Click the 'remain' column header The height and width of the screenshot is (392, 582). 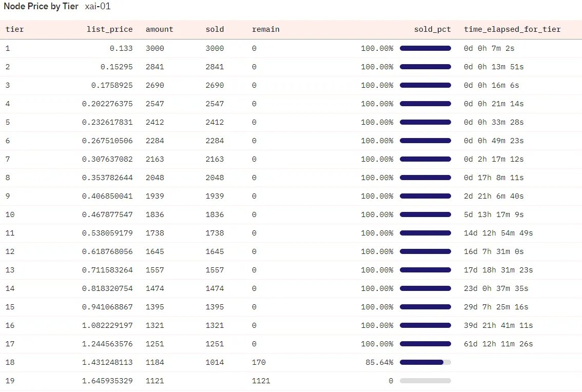click(265, 29)
